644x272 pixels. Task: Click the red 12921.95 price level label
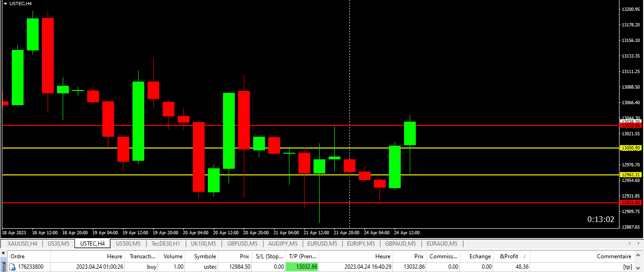click(x=630, y=203)
